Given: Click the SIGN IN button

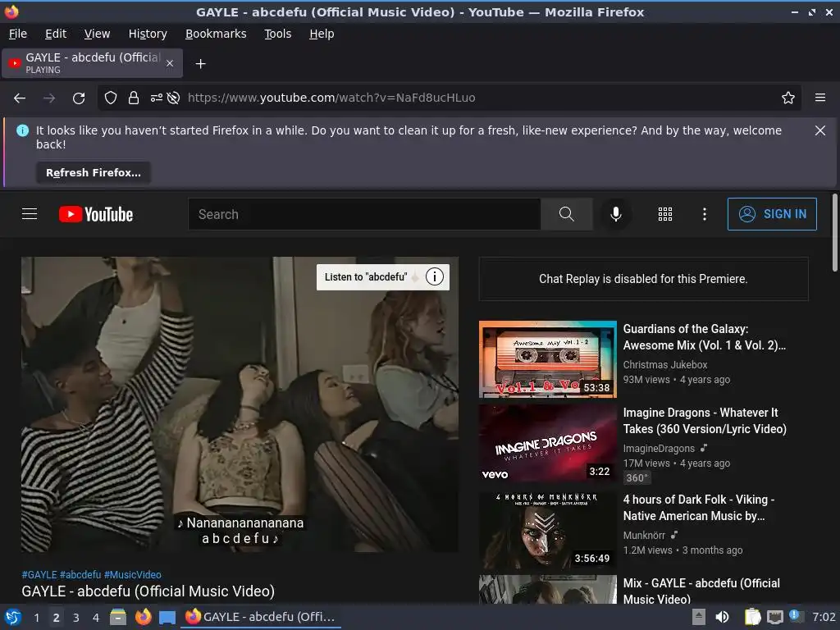Looking at the screenshot, I should [x=772, y=214].
